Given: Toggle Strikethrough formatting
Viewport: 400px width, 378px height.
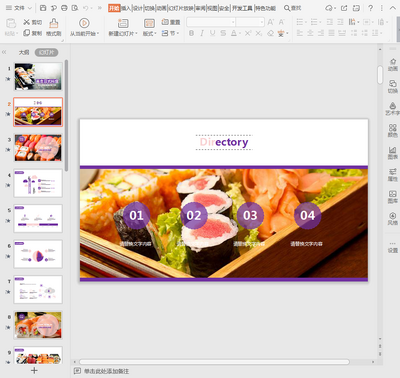Looking at the screenshot, I should point(223,33).
